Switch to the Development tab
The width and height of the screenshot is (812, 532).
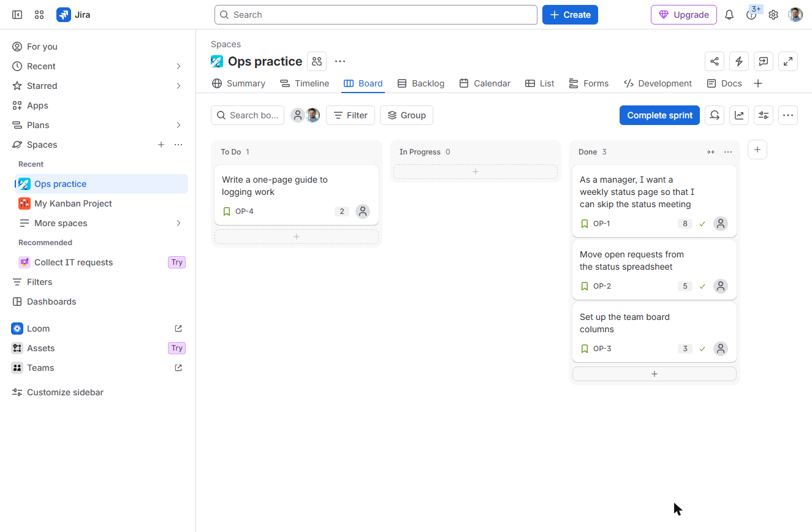click(658, 83)
